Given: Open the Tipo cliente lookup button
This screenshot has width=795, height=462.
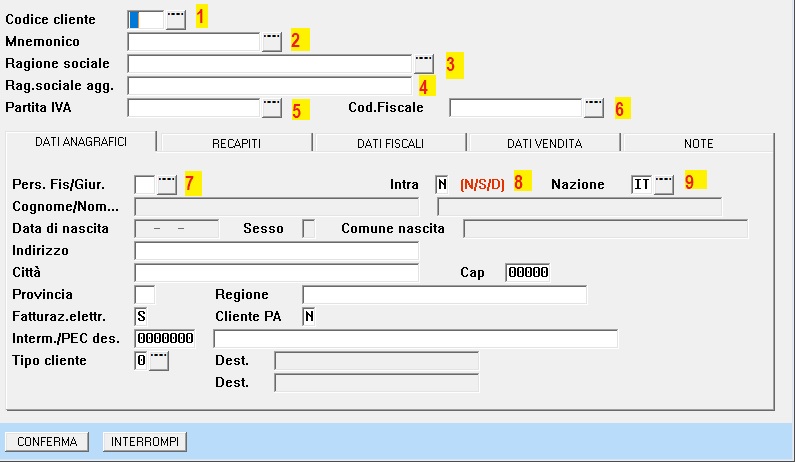Looking at the screenshot, I should 159,361.
